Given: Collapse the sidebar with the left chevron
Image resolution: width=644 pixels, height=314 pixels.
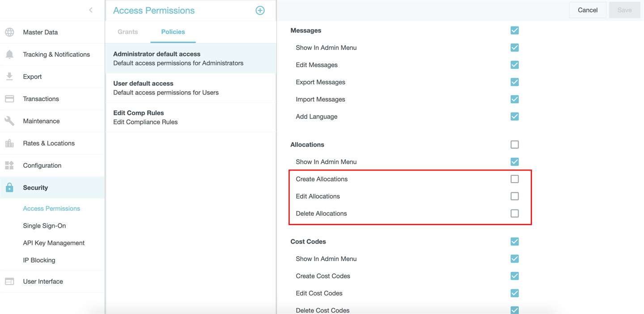Looking at the screenshot, I should 91,10.
